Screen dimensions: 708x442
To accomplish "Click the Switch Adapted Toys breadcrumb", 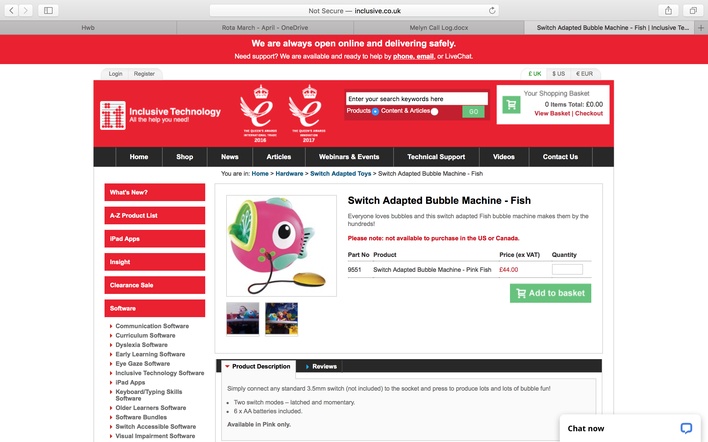I will [340, 173].
